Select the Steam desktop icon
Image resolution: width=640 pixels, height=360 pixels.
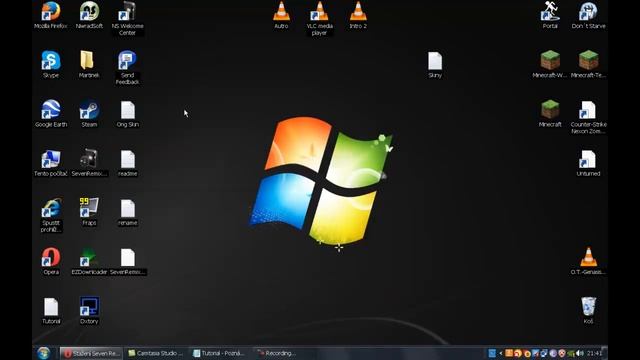[89, 113]
